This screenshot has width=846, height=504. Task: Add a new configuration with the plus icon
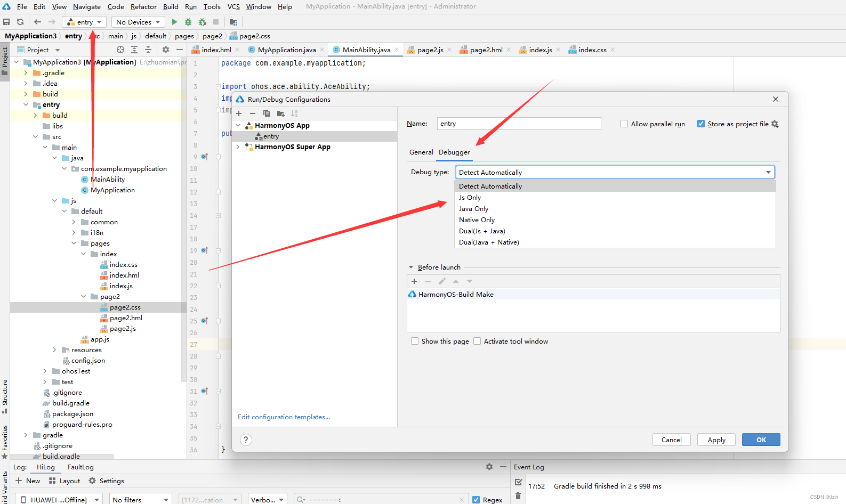click(239, 113)
